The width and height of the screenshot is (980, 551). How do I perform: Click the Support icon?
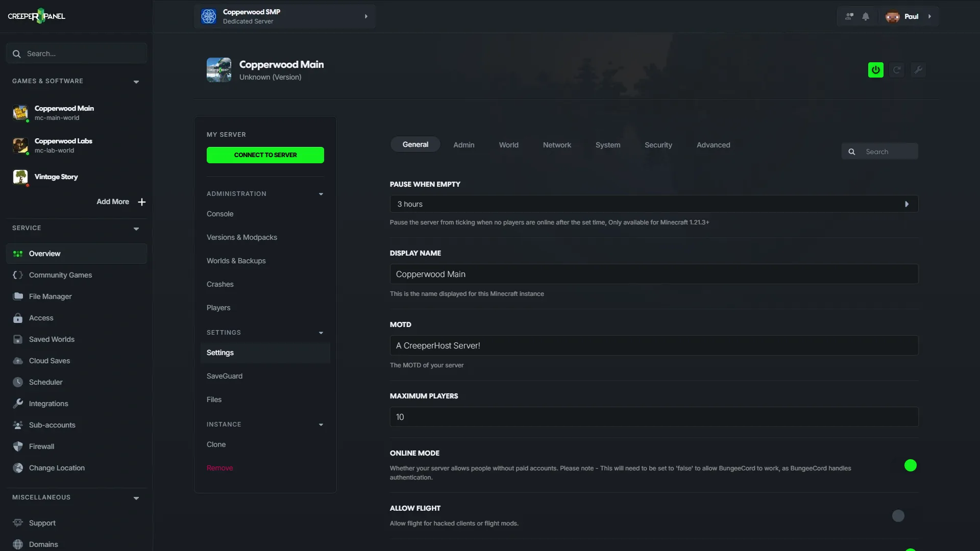point(18,523)
